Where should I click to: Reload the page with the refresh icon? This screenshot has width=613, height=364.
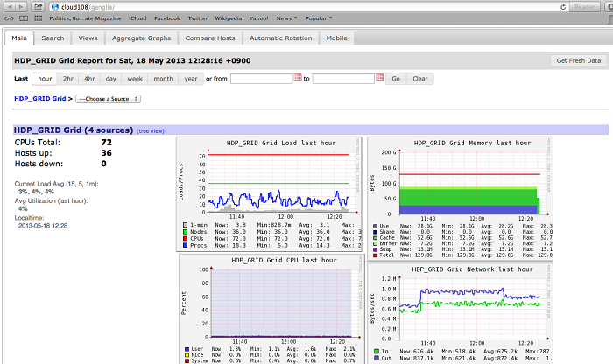pyautogui.click(x=563, y=7)
